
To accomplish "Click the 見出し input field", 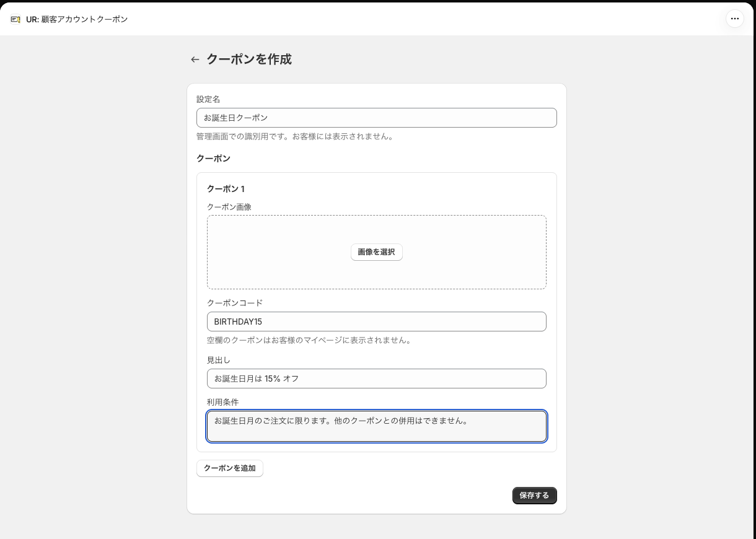I will tap(377, 379).
